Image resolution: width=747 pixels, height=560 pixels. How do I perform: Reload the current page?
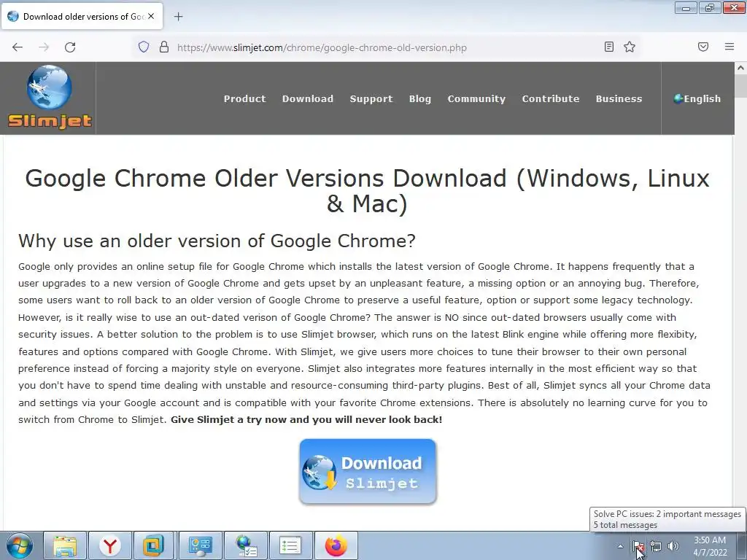(70, 47)
